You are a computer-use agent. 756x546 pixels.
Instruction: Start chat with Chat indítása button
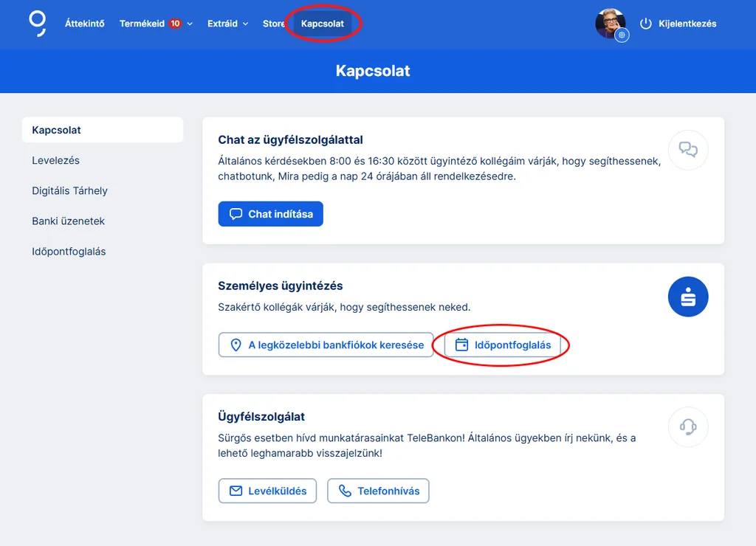[x=271, y=214]
